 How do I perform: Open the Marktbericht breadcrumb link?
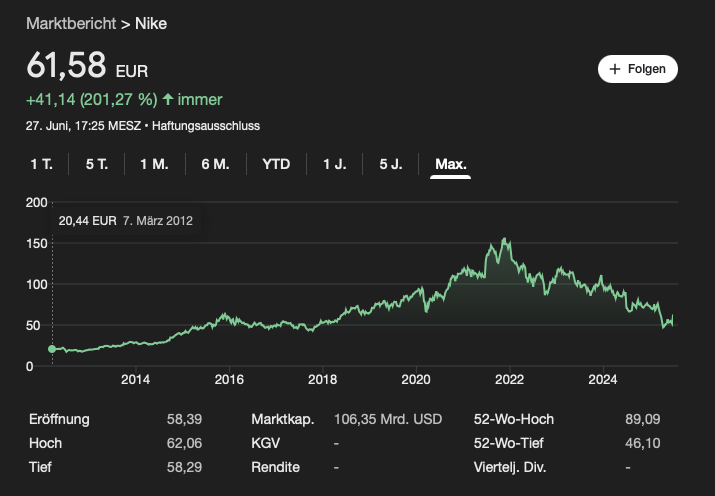tap(71, 23)
